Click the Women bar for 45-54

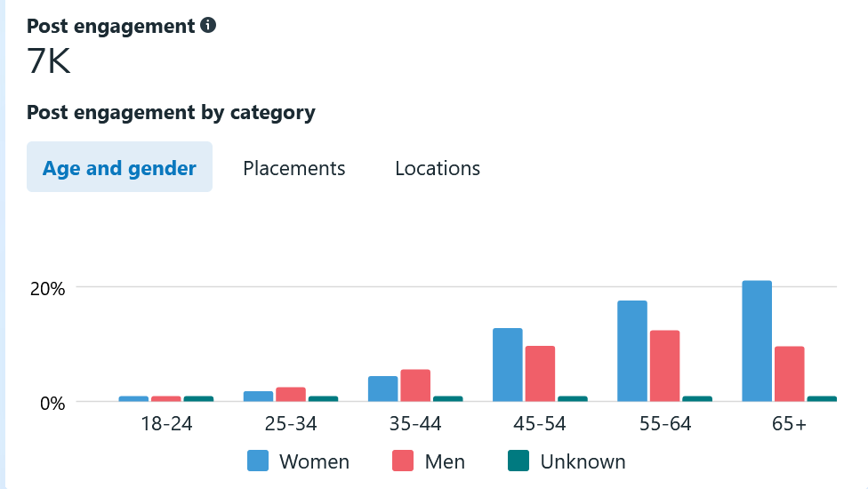[x=507, y=365]
